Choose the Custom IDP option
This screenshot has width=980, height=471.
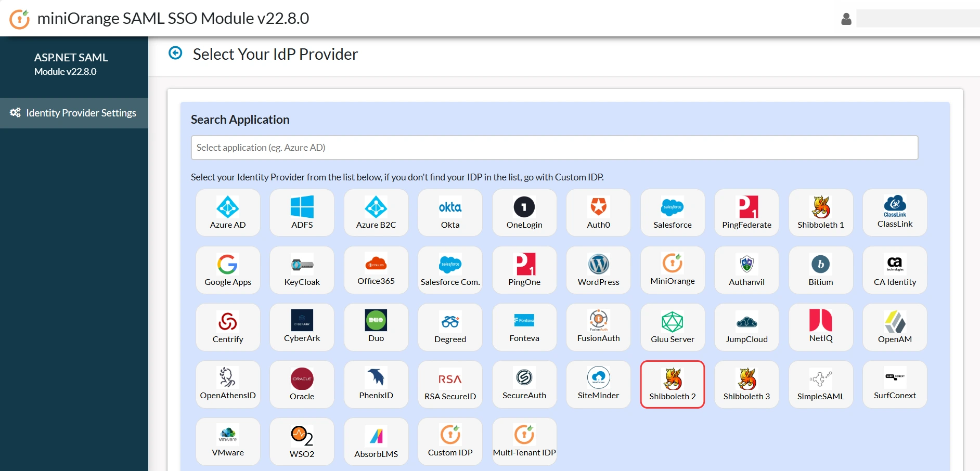tap(450, 441)
